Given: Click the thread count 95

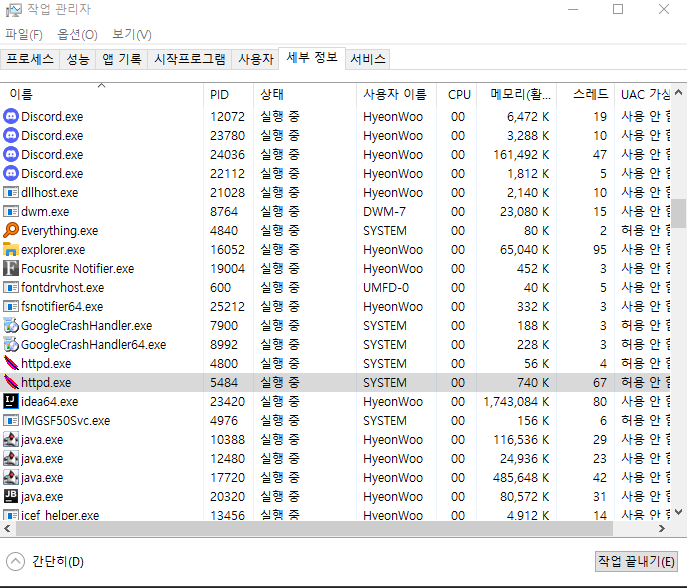Looking at the screenshot, I should tap(600, 249).
